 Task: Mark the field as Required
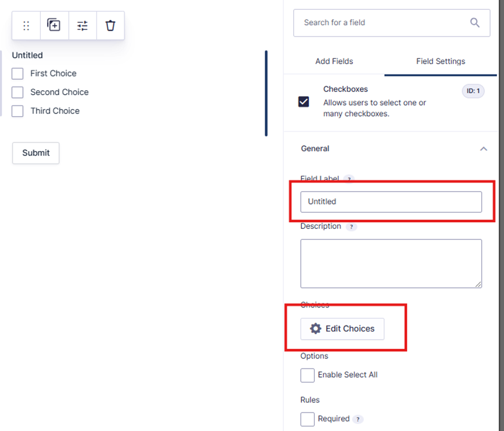pos(308,419)
